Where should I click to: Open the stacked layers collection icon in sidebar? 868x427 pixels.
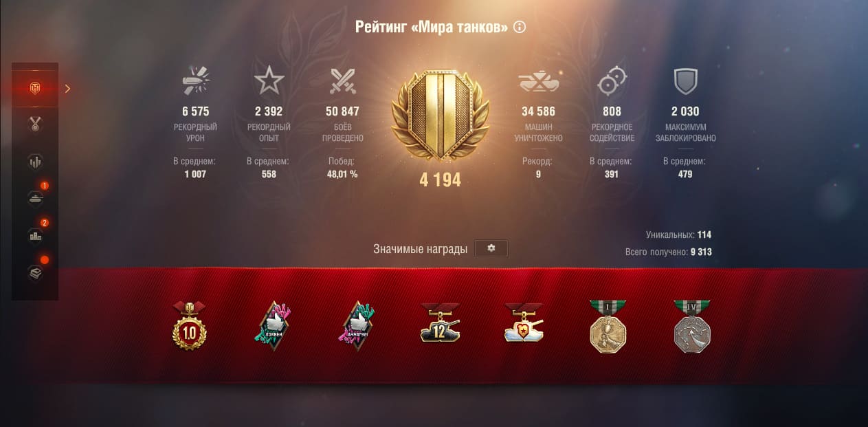(x=34, y=273)
